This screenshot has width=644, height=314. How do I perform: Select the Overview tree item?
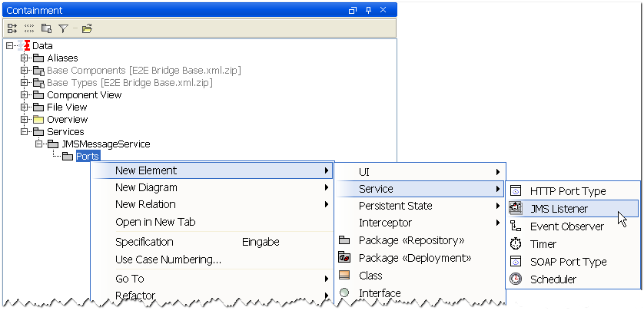[x=67, y=119]
